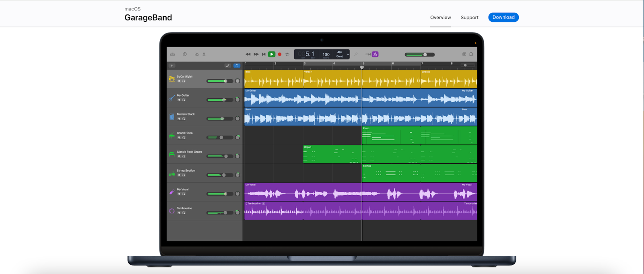Add a new track with the plus button
Viewport: 644px width, 274px height.
coord(172,66)
